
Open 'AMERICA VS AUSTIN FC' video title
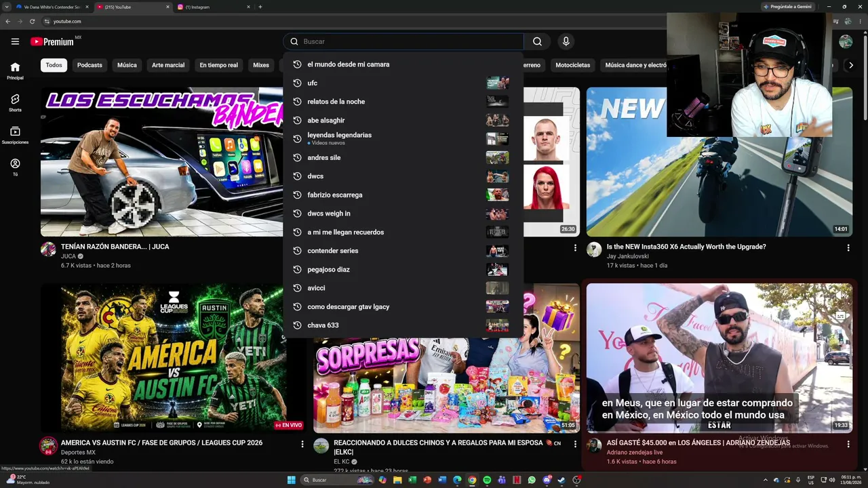(161, 443)
